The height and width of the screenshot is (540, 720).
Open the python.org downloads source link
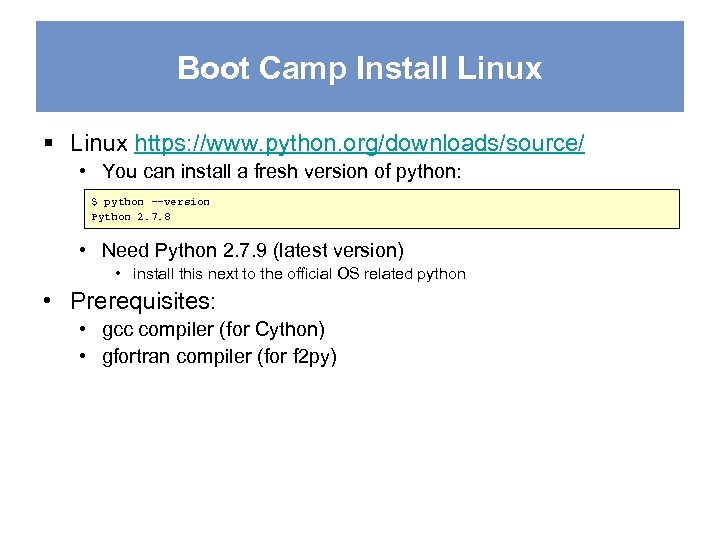tap(359, 144)
